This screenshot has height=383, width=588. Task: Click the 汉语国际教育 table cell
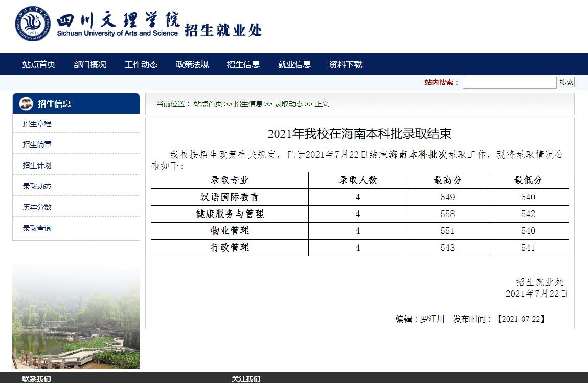tap(230, 197)
